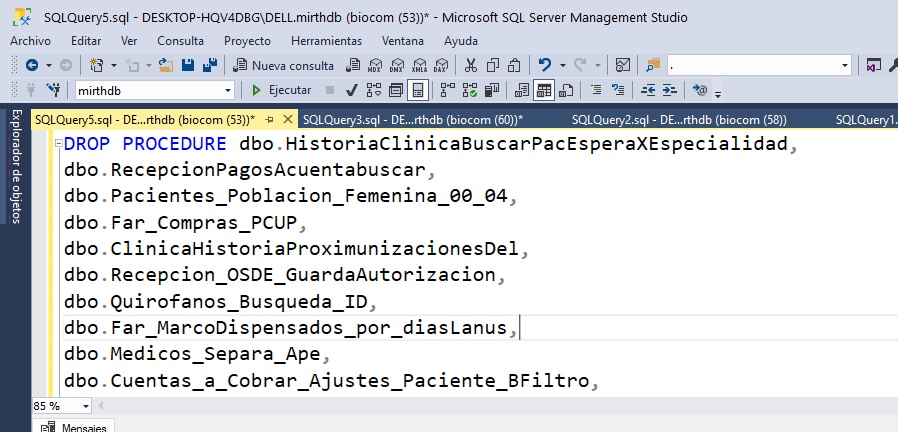Open the Herramientas menu
The height and width of the screenshot is (432, 898).
point(326,41)
